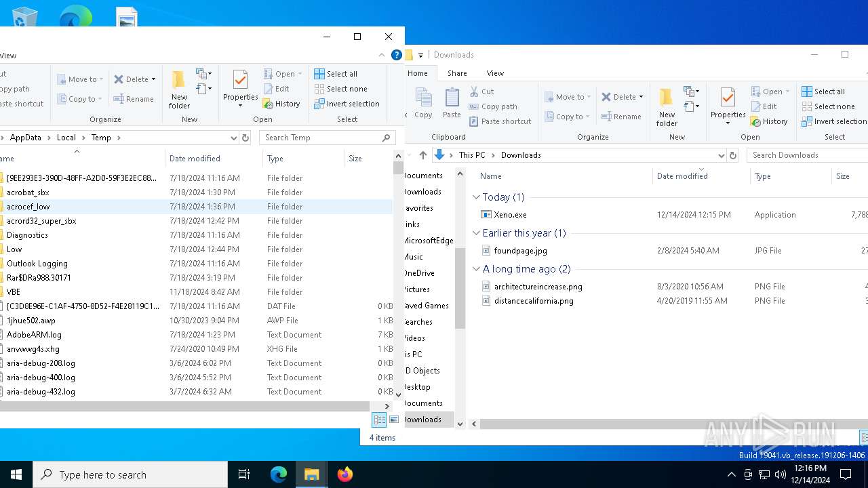Collapse Earlier this year (1) group
This screenshot has height=488, width=868.
[x=476, y=233]
